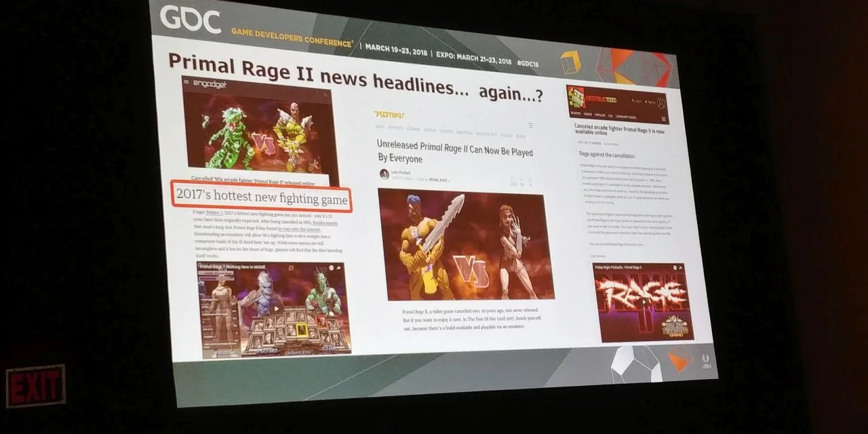Click the red EXIT sign
The width and height of the screenshot is (868, 434).
point(35,385)
